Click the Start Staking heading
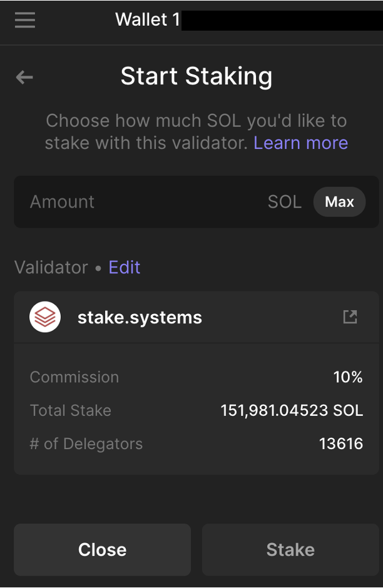The height and width of the screenshot is (588, 383). click(197, 76)
